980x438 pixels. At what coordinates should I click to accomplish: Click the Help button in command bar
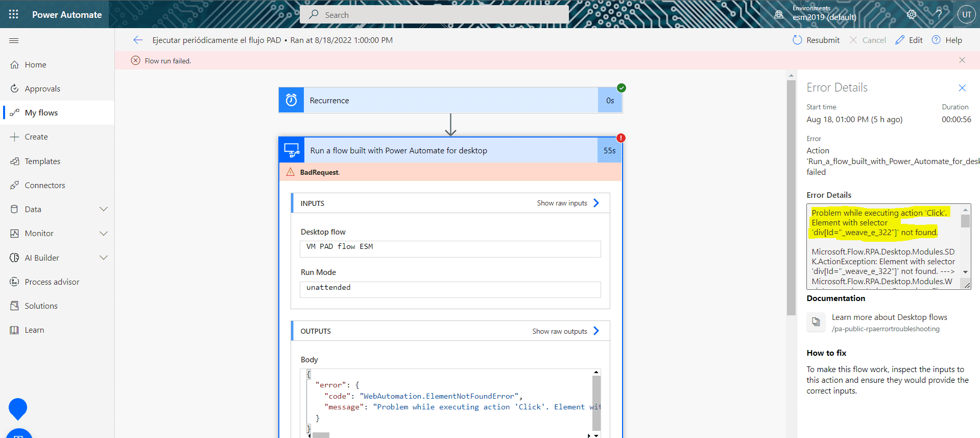[947, 40]
